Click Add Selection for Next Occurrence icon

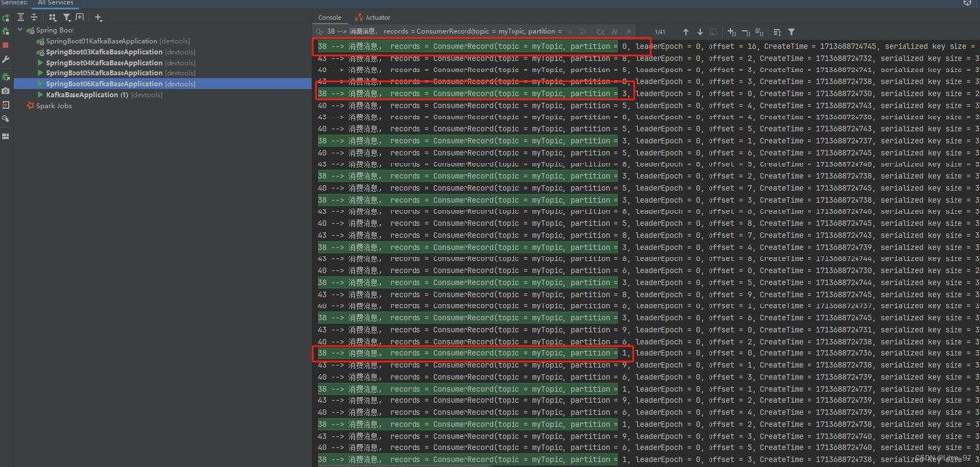coord(732,32)
